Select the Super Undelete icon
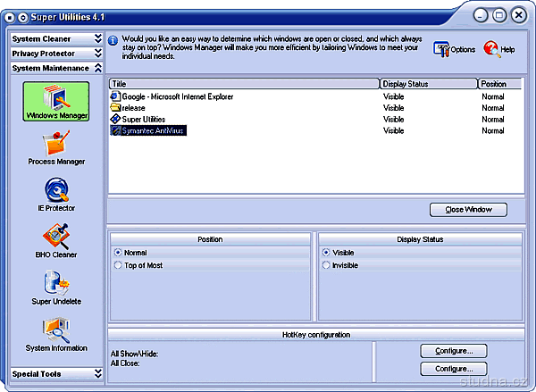Screen dimensions: 536x392 (x=55, y=286)
